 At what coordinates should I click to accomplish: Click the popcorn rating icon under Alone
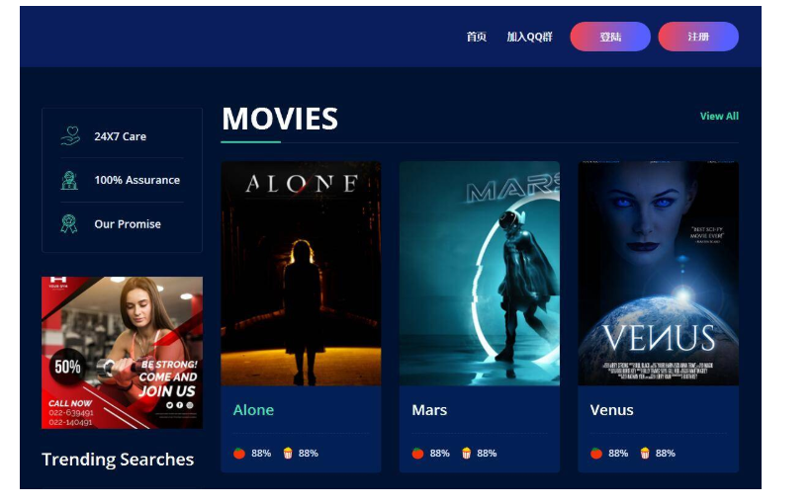(288, 454)
